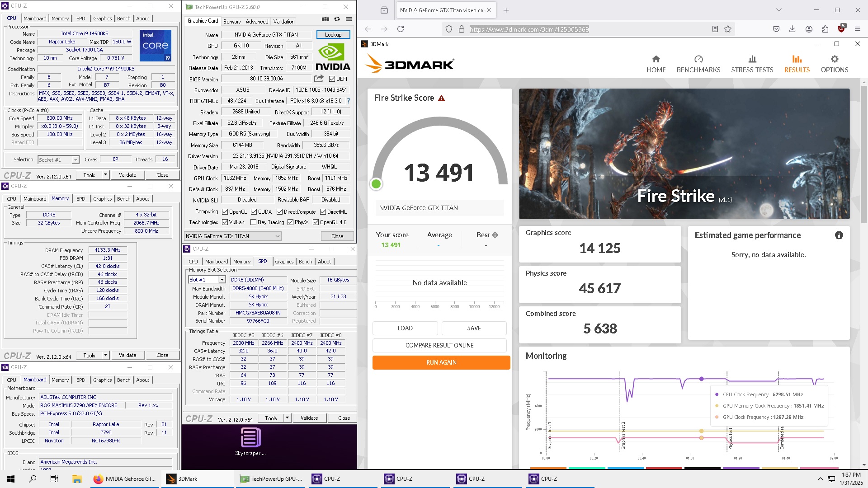868x488 pixels.
Task: Toggle the PhysX checkbox
Action: click(x=290, y=222)
